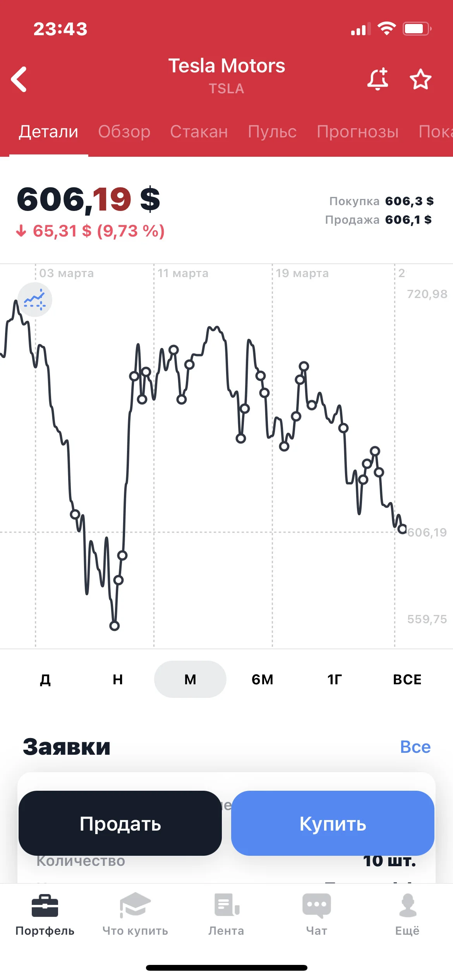Select the Д day chart period
This screenshot has height=980, width=453.
[x=45, y=679]
